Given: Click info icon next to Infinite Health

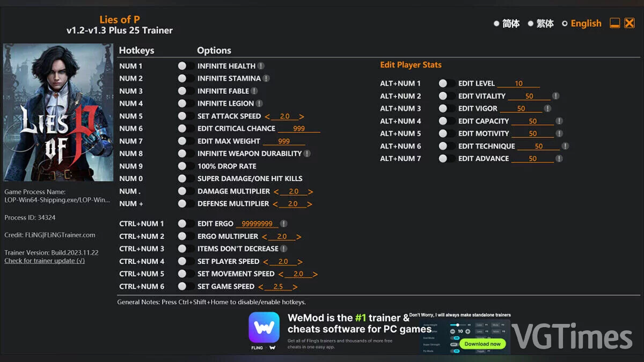Looking at the screenshot, I should [261, 66].
